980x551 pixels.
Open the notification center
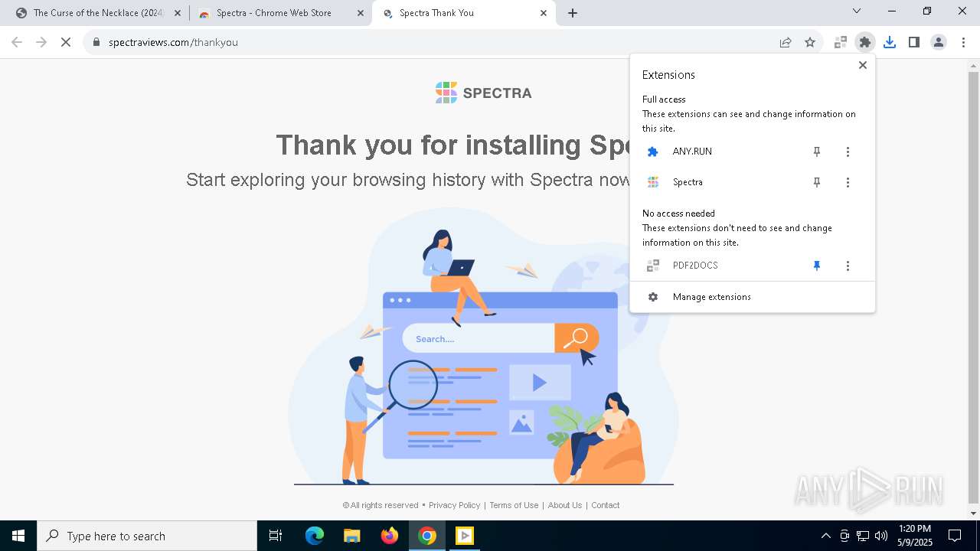tap(955, 536)
